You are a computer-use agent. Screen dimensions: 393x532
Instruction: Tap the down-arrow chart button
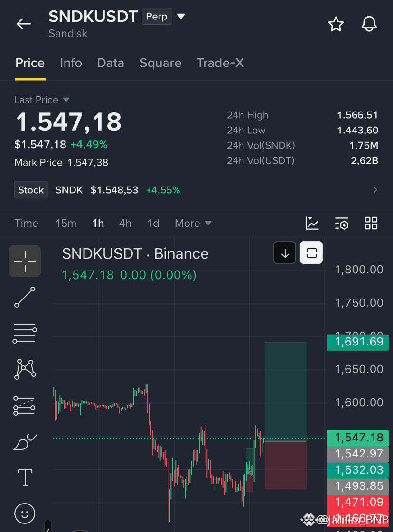coord(285,253)
